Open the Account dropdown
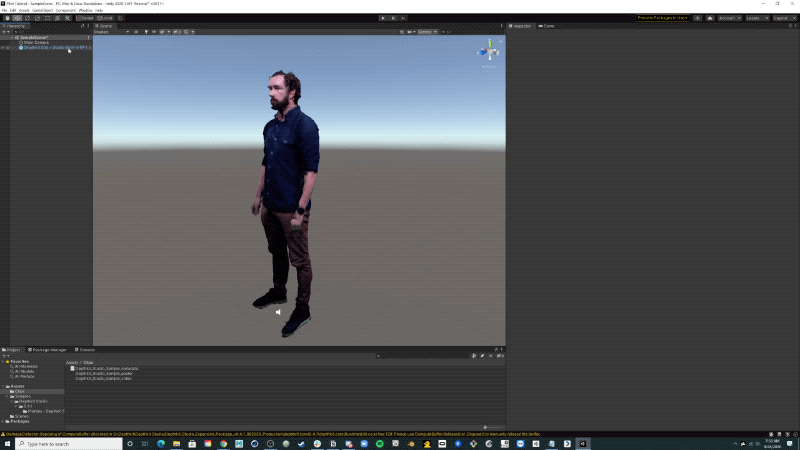The width and height of the screenshot is (800, 450). click(730, 18)
